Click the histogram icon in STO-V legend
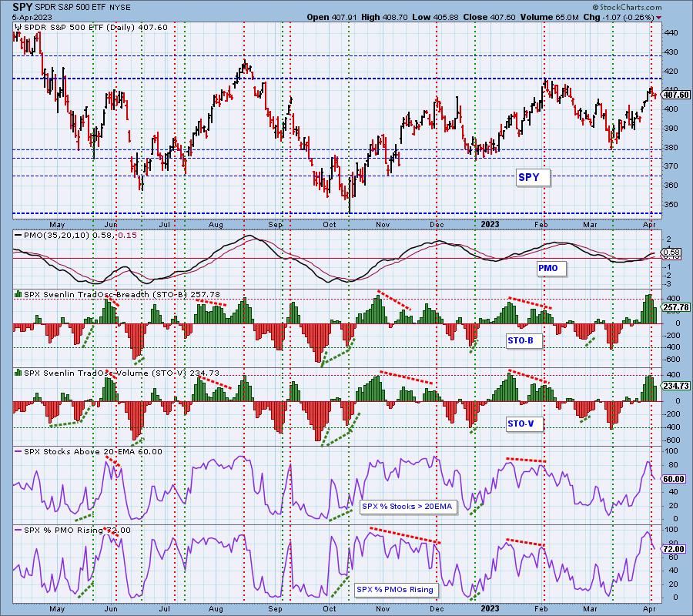This screenshot has width=693, height=616. 18,373
